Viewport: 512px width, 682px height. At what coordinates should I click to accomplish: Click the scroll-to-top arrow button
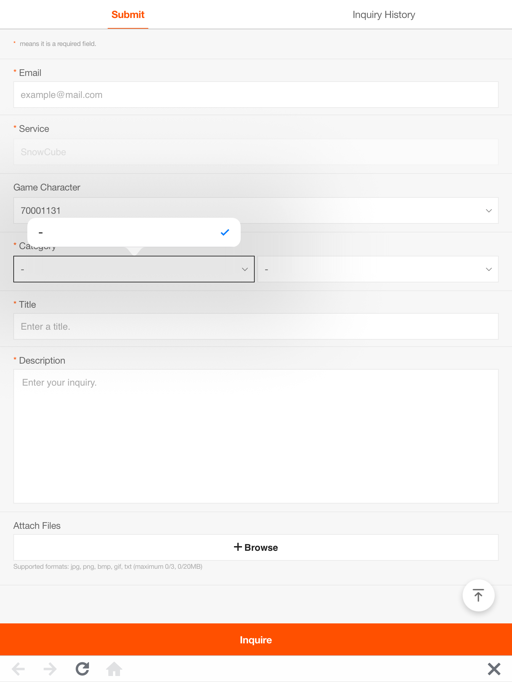click(478, 595)
